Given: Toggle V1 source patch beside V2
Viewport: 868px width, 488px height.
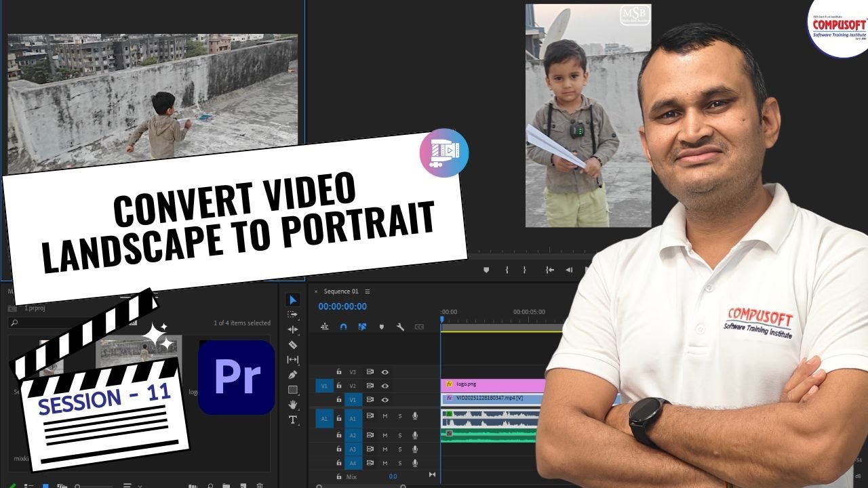Looking at the screenshot, I should tap(325, 386).
